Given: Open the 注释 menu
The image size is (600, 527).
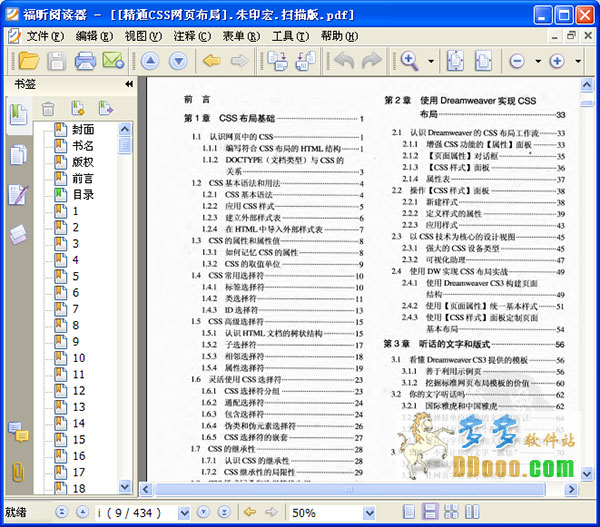Looking at the screenshot, I should click(192, 36).
